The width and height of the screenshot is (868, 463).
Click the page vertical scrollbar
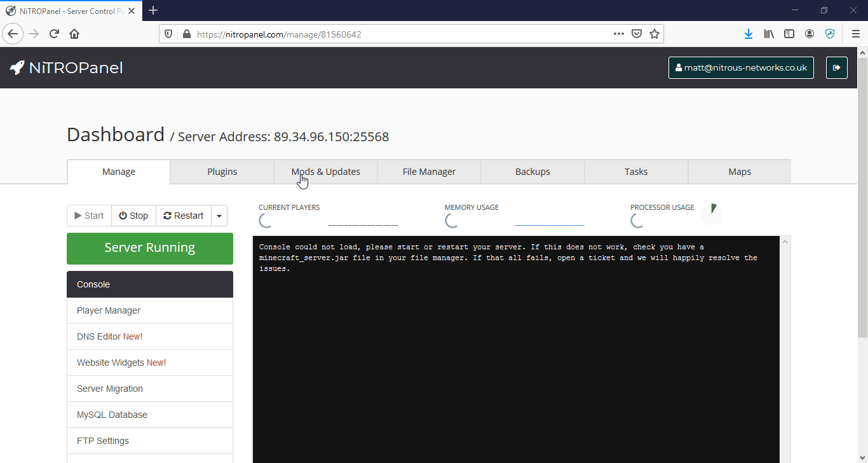coord(862,197)
